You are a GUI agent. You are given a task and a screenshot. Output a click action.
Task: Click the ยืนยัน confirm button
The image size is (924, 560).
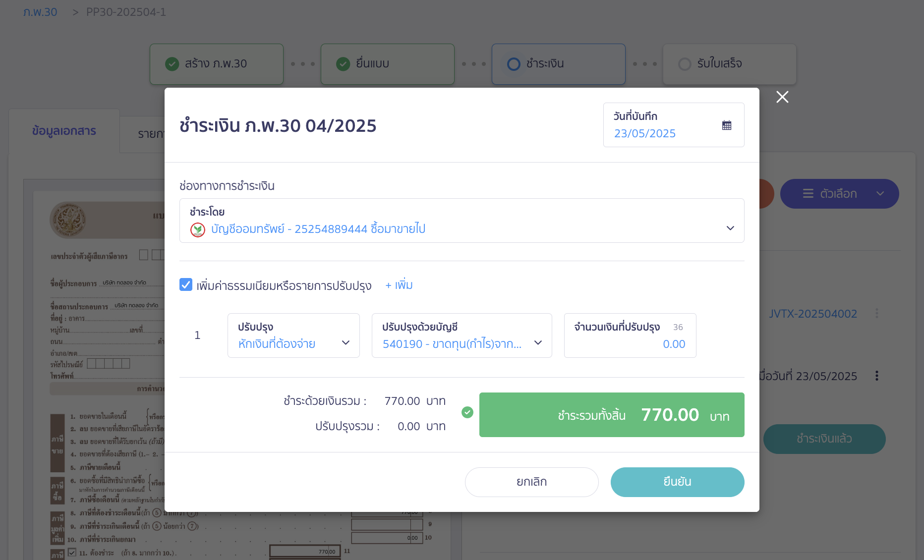(x=677, y=482)
